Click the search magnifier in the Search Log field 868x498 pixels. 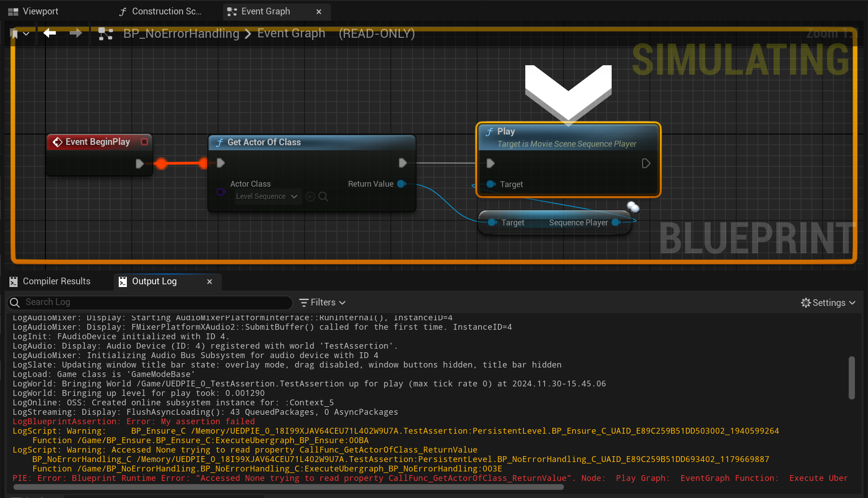coord(15,302)
